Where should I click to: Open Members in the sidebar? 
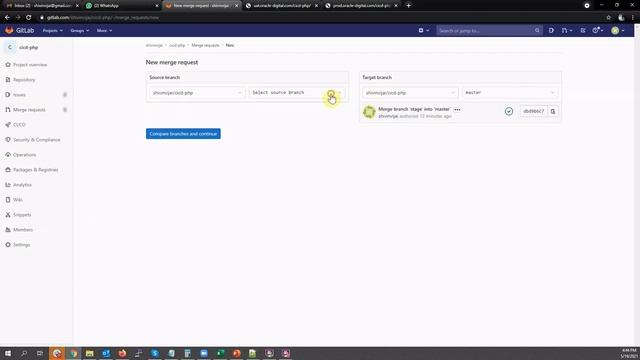(19, 230)
